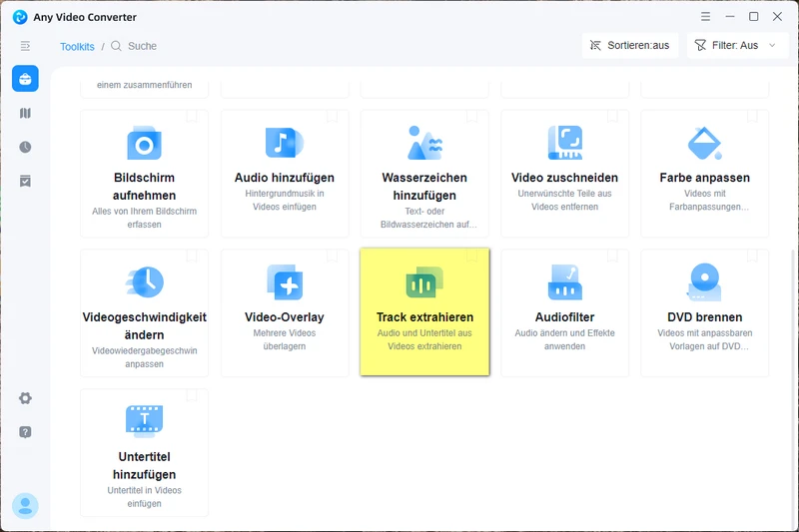Bookmark the Audiofilter card

tap(612, 257)
